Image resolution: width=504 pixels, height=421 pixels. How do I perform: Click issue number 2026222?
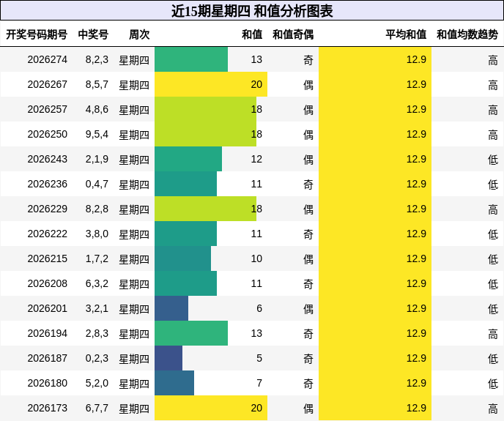(x=47, y=234)
